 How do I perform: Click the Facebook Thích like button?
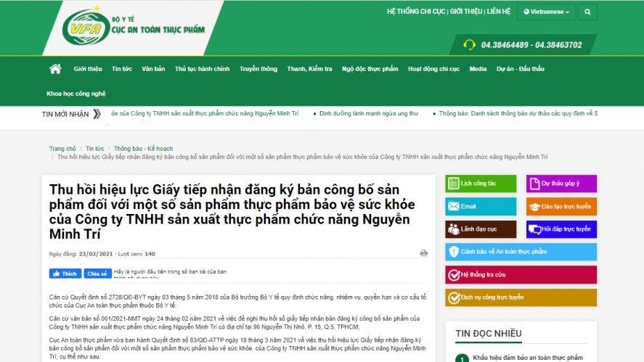pos(65,273)
